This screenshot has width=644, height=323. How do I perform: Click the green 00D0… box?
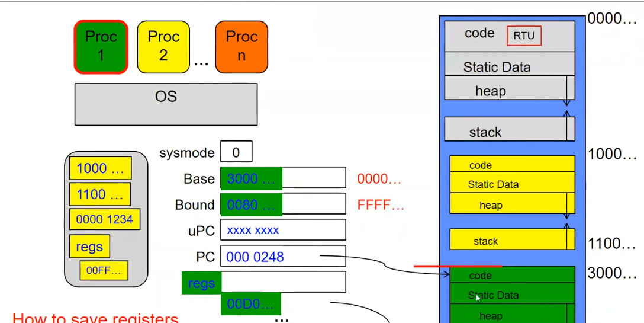250,304
